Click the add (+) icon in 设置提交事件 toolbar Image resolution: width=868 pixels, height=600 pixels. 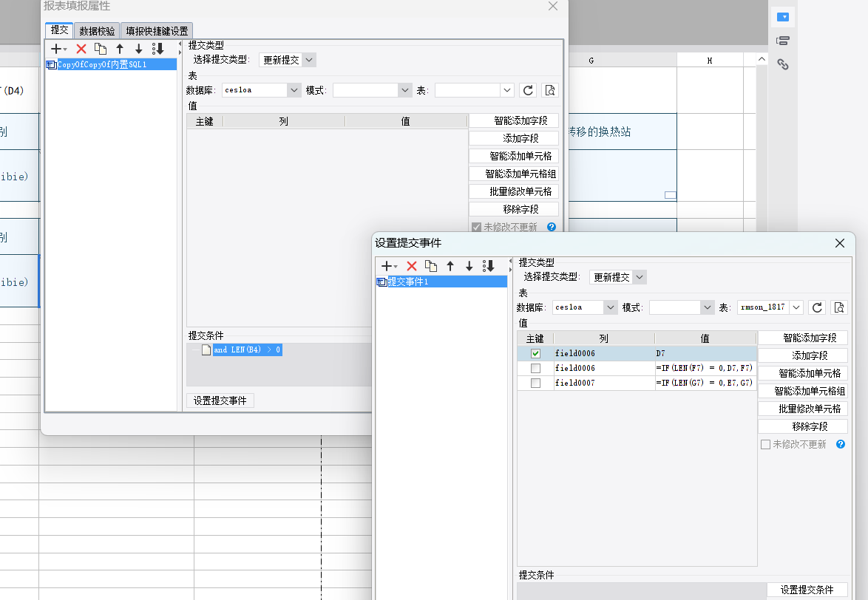[387, 266]
